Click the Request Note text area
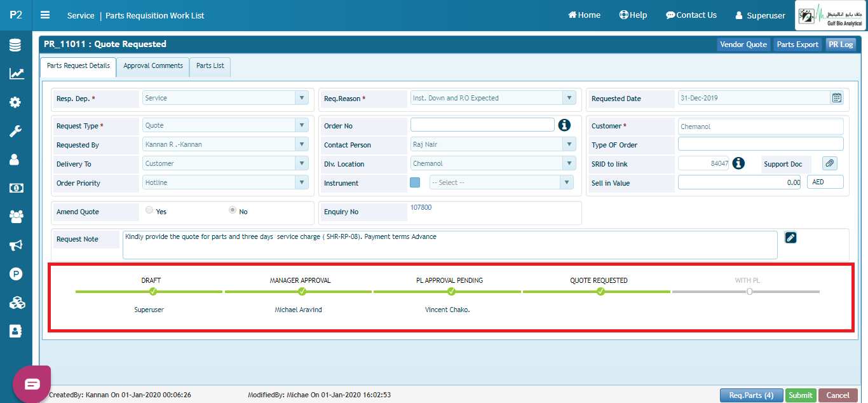The width and height of the screenshot is (868, 403). (x=450, y=245)
